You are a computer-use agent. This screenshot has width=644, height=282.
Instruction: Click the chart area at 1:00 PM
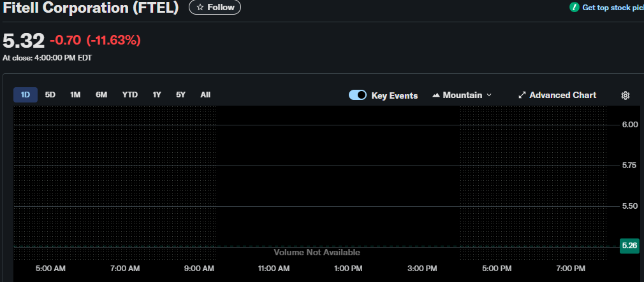tap(348, 191)
